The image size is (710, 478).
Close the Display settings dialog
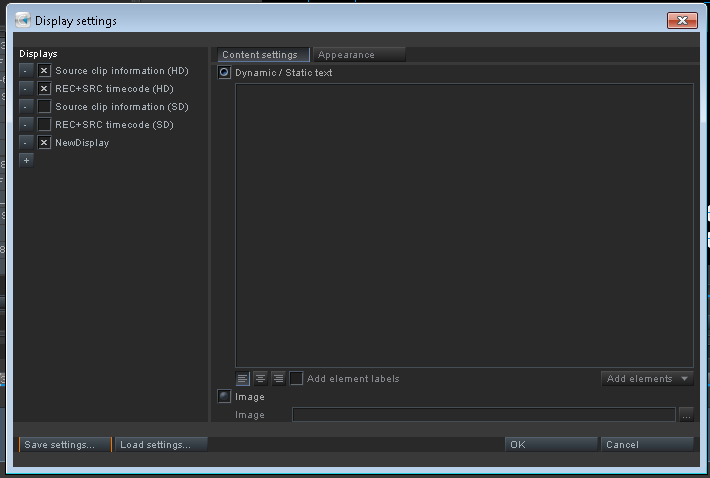pos(682,20)
